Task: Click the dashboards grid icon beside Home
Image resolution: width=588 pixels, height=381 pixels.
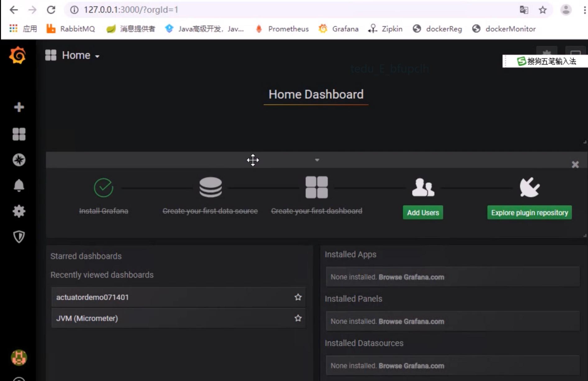Action: pos(51,55)
